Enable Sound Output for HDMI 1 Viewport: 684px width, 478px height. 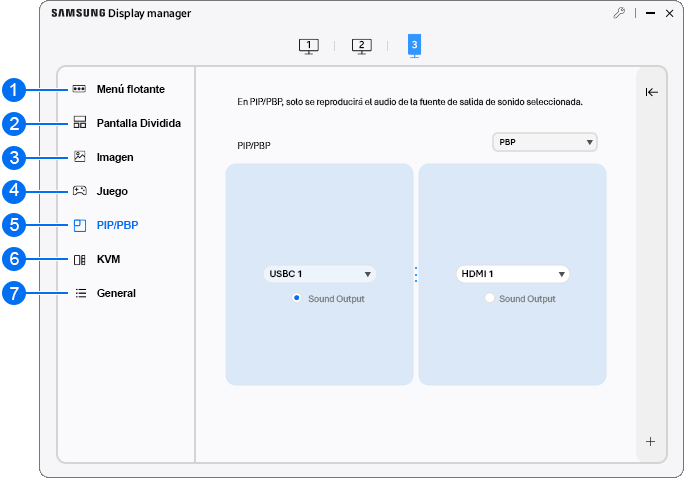tap(489, 298)
